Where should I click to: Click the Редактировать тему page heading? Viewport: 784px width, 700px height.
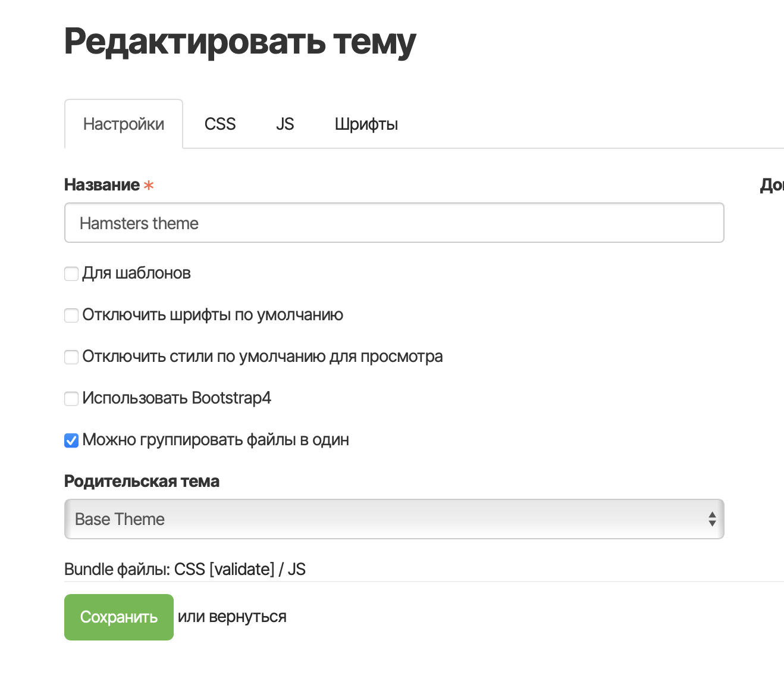point(240,42)
